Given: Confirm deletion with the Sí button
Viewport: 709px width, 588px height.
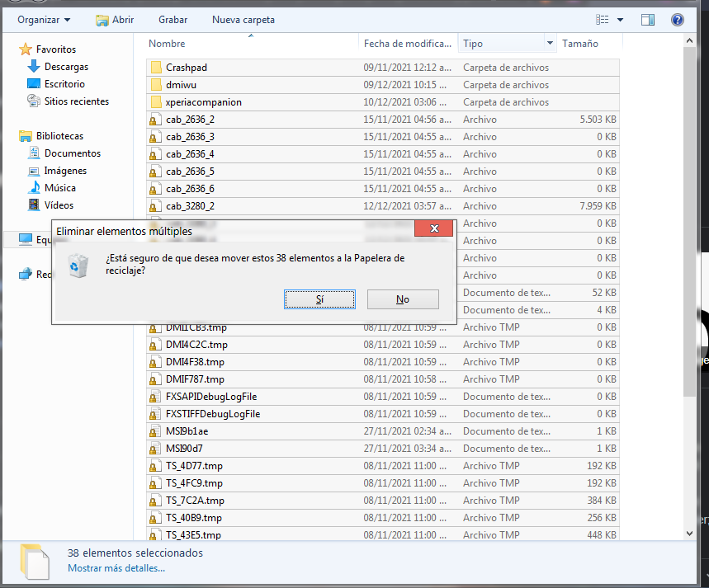Looking at the screenshot, I should pyautogui.click(x=319, y=299).
